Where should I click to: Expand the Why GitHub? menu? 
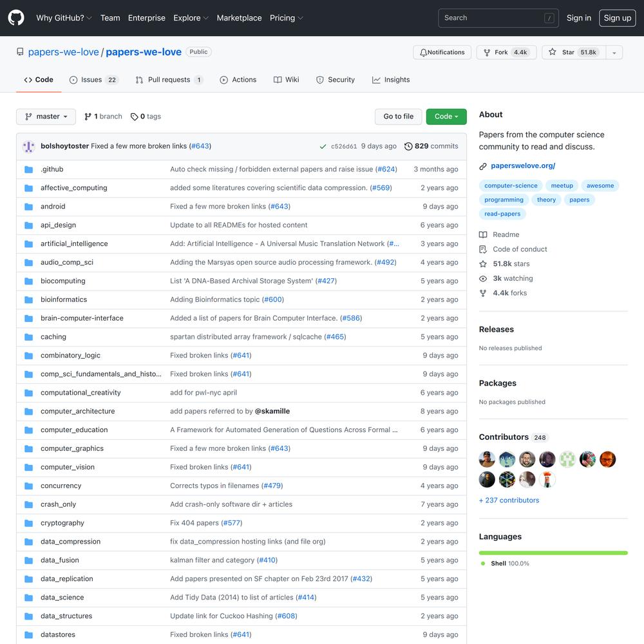point(64,18)
